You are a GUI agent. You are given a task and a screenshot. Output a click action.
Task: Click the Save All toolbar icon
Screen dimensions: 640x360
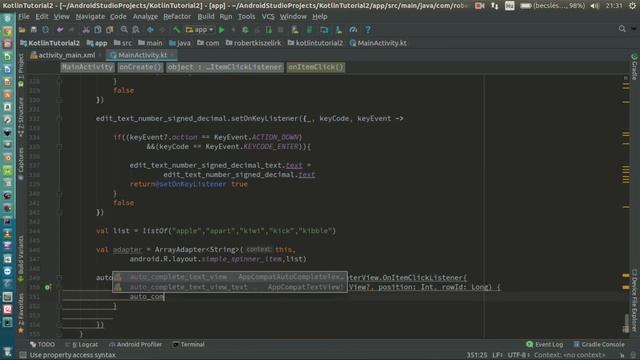click(x=33, y=30)
